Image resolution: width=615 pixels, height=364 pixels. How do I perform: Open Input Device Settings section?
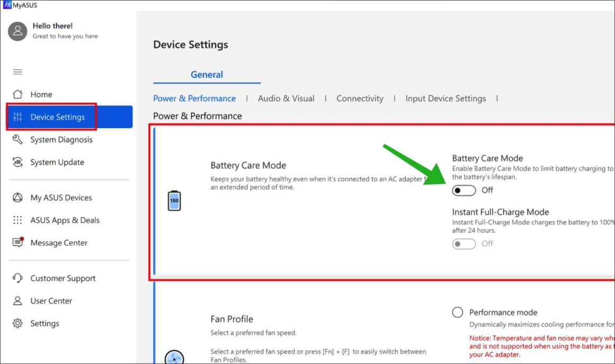[445, 99]
